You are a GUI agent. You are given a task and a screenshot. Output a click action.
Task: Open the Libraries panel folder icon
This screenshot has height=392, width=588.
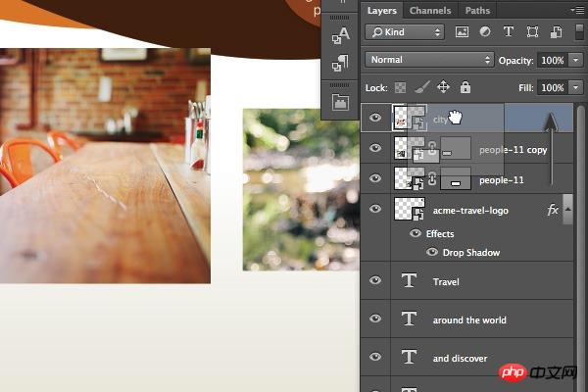pos(340,102)
